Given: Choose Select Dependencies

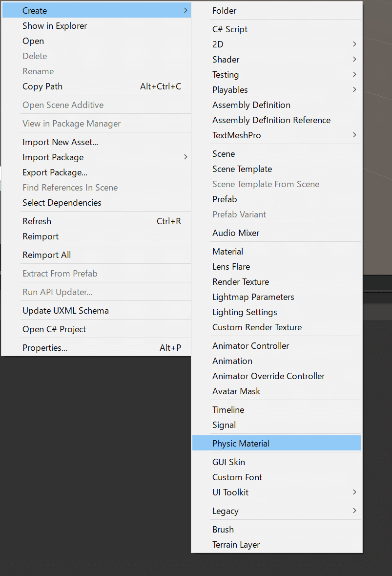Looking at the screenshot, I should [x=97, y=202].
